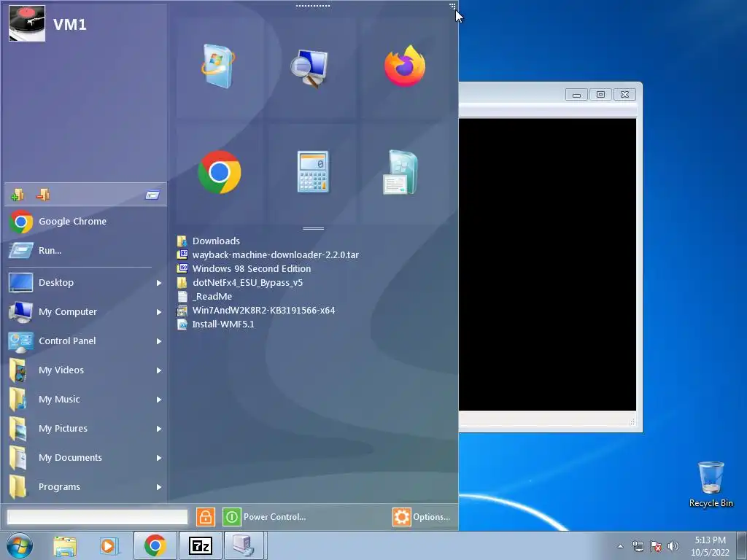Image resolution: width=747 pixels, height=560 pixels.
Task: Open Google Chrome in start menu list
Action: click(85, 222)
